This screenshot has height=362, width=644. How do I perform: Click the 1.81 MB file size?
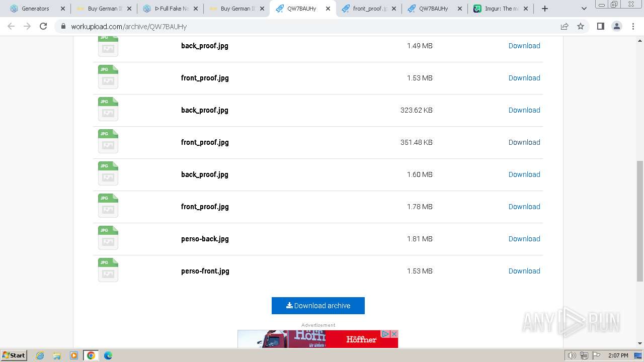click(x=420, y=239)
